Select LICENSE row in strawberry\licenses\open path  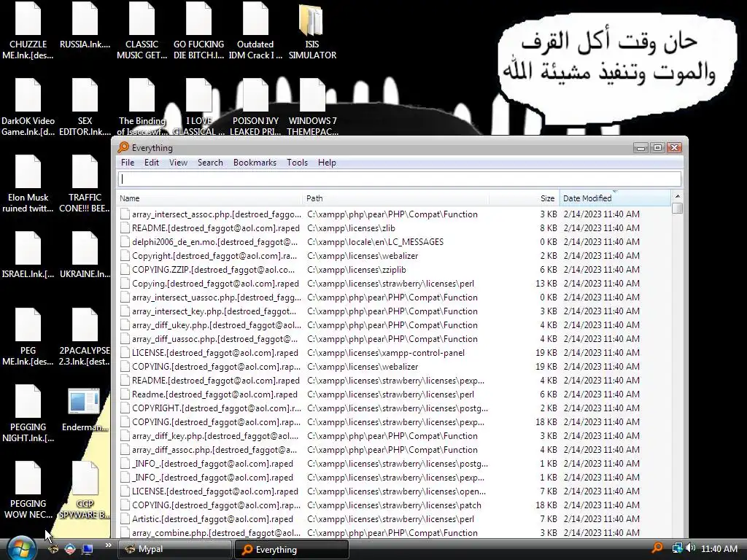coord(393,491)
